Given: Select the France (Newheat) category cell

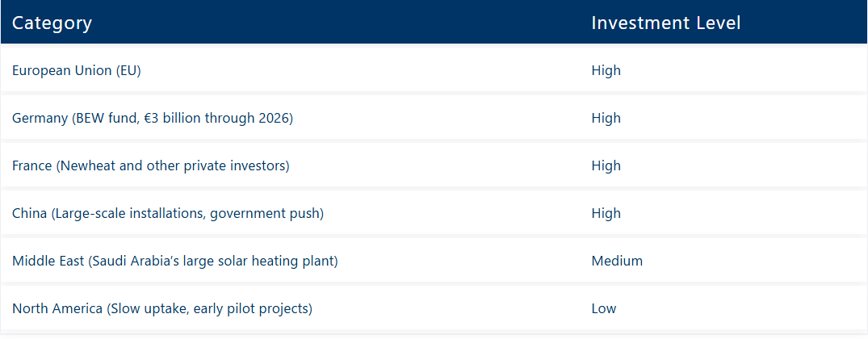Looking at the screenshot, I should point(150,165).
